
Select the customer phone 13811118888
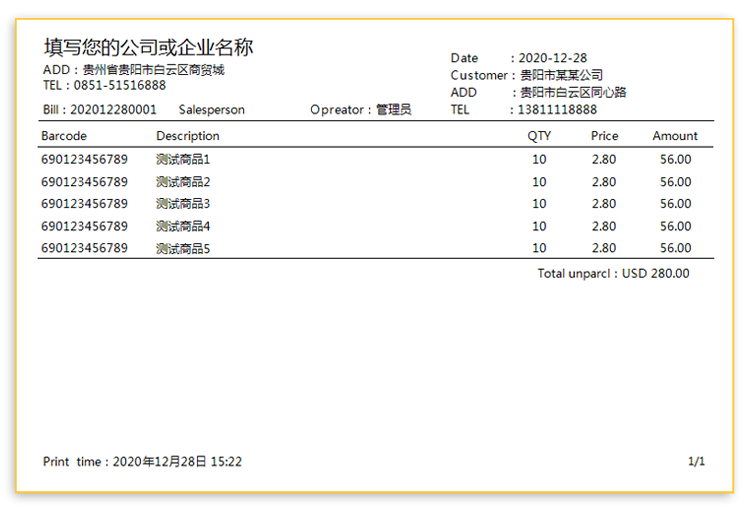[557, 110]
